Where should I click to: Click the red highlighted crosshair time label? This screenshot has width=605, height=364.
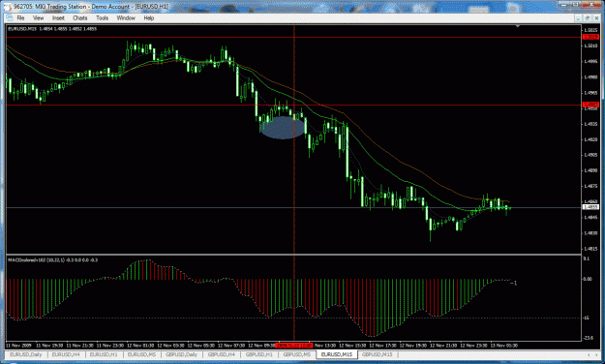(294, 346)
